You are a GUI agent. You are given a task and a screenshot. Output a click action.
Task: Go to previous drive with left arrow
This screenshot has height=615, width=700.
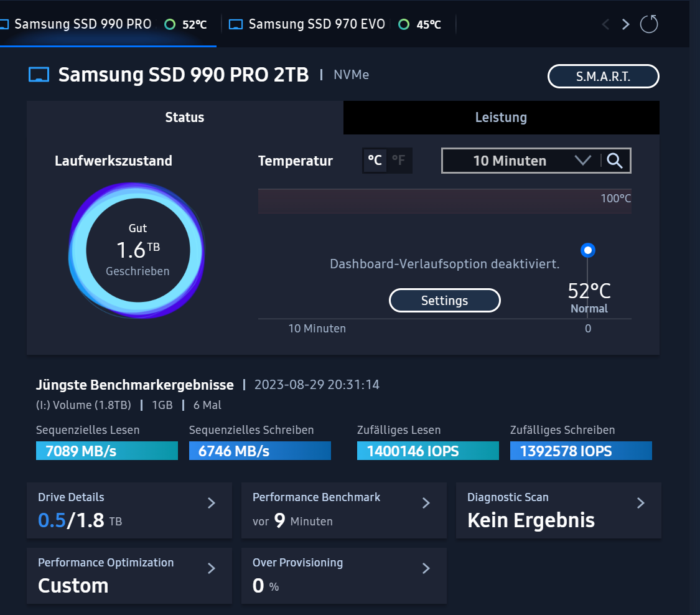[606, 24]
